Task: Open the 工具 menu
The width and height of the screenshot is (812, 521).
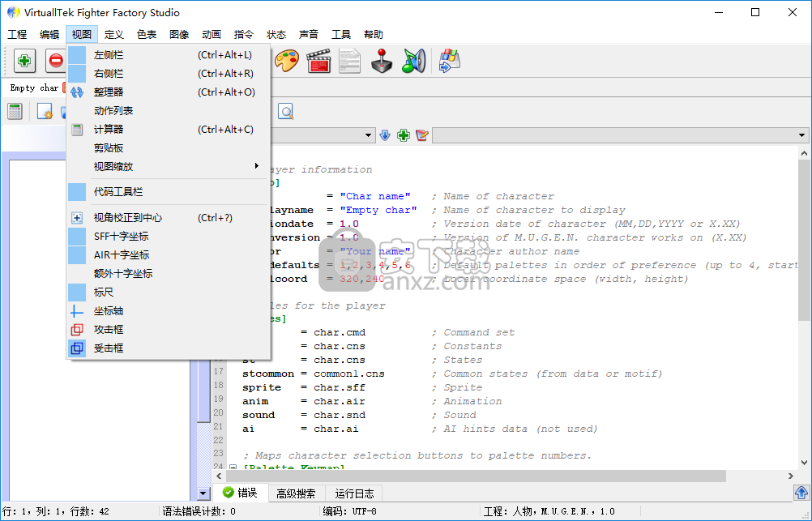Action: 341,35
